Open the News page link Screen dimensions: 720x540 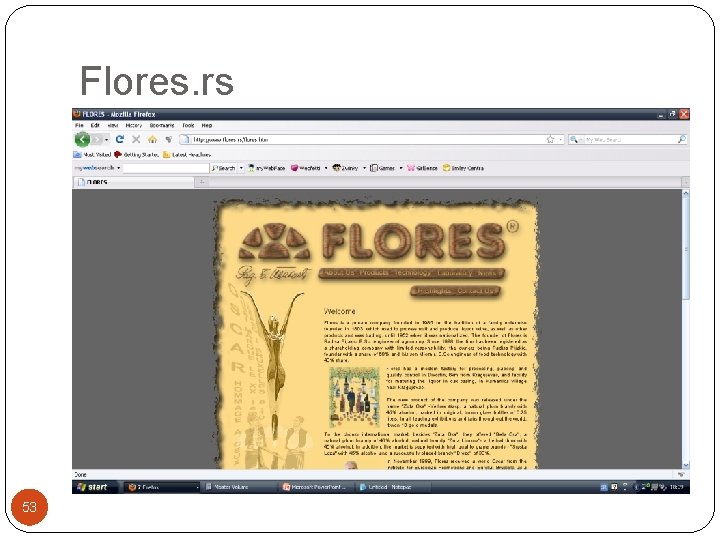pyautogui.click(x=487, y=273)
